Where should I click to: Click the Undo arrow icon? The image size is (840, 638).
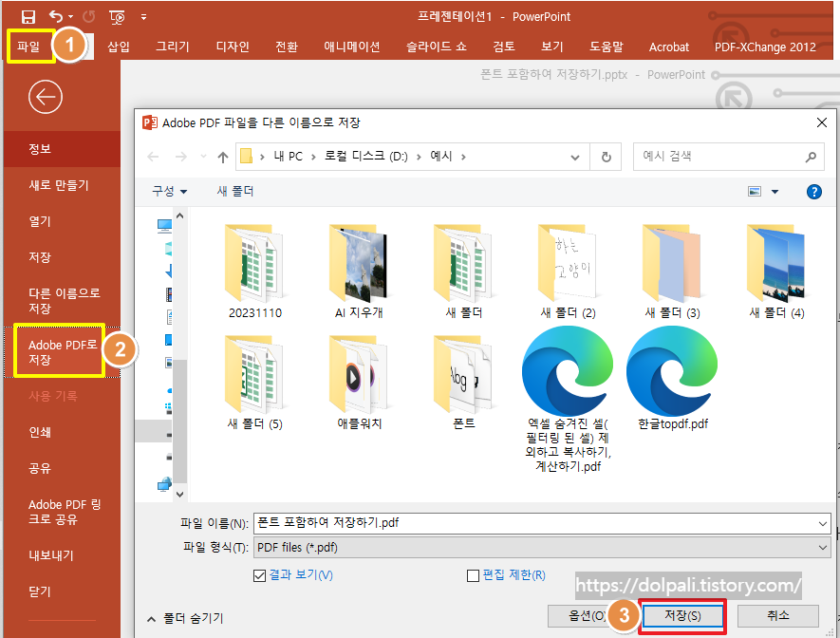(x=54, y=15)
